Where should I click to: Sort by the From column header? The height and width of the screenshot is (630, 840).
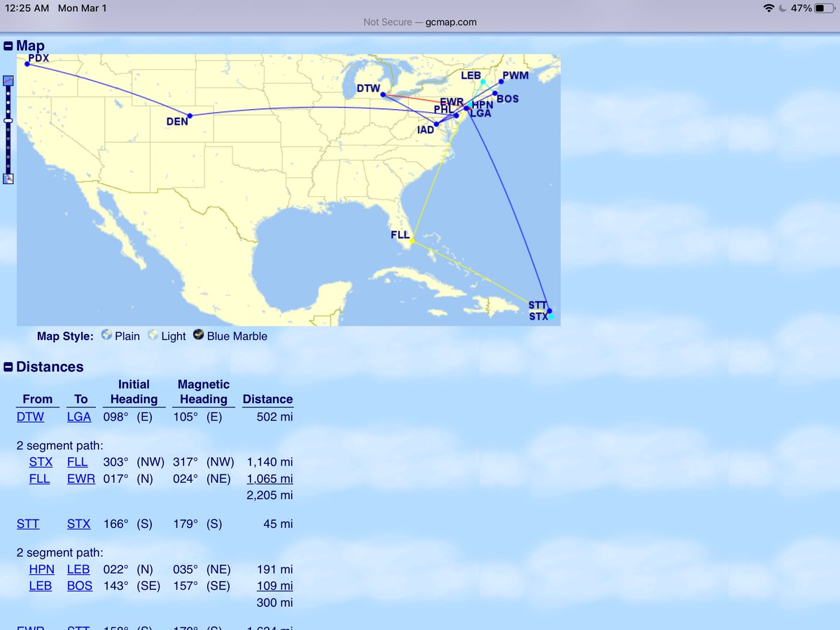click(37, 399)
